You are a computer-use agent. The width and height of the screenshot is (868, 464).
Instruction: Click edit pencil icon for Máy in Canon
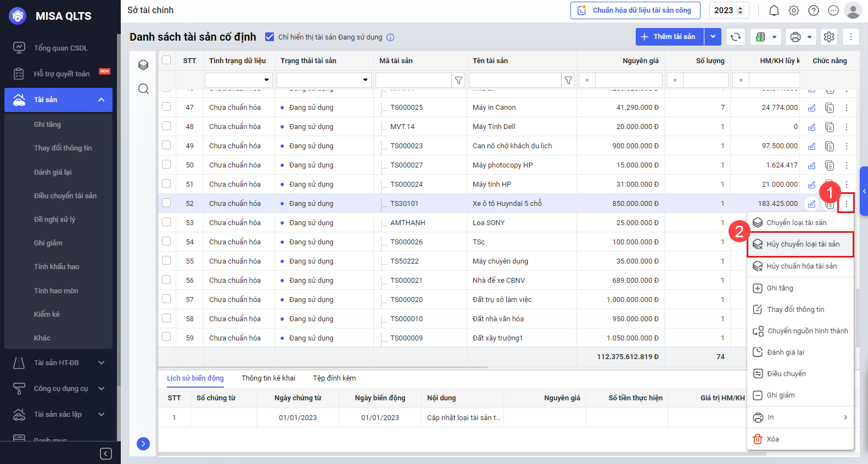coord(811,108)
